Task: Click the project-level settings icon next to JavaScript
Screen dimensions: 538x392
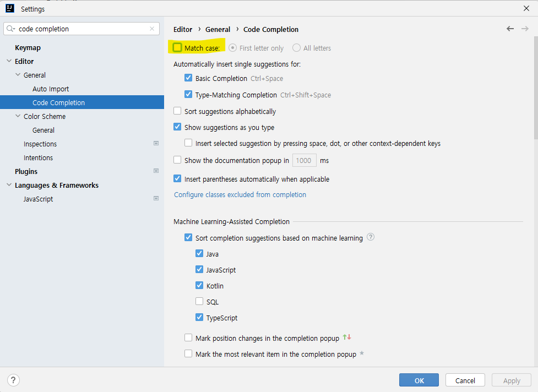Action: point(156,198)
